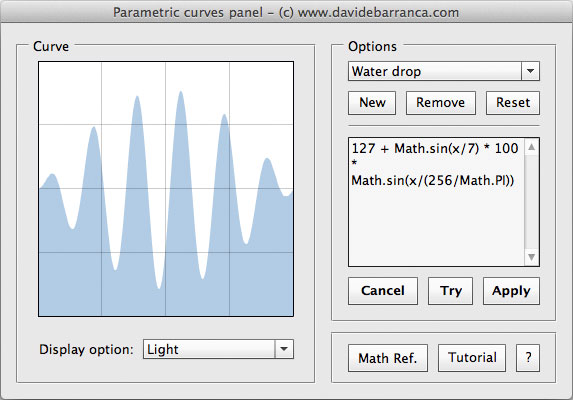The image size is (573, 400).
Task: Click the curve preview graph
Action: (166, 189)
